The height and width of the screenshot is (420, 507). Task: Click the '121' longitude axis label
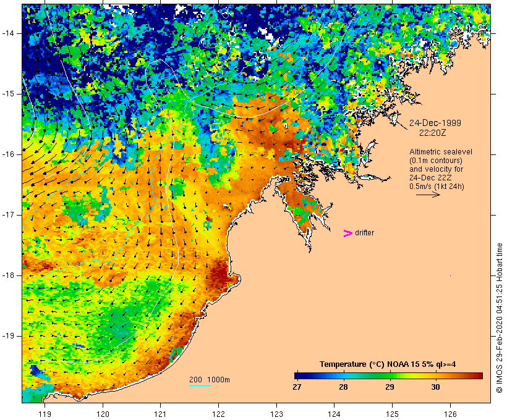pos(160,414)
